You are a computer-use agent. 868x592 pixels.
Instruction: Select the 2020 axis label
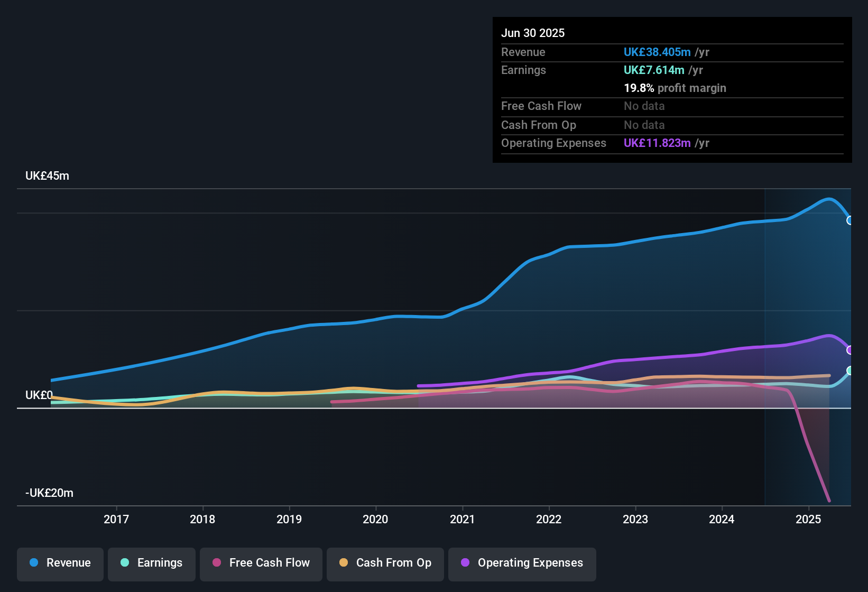[x=375, y=520]
